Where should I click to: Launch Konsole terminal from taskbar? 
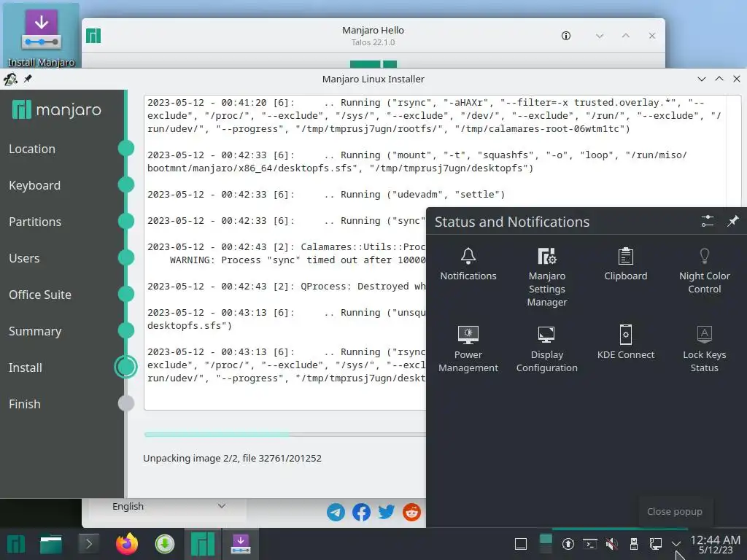[x=88, y=544]
